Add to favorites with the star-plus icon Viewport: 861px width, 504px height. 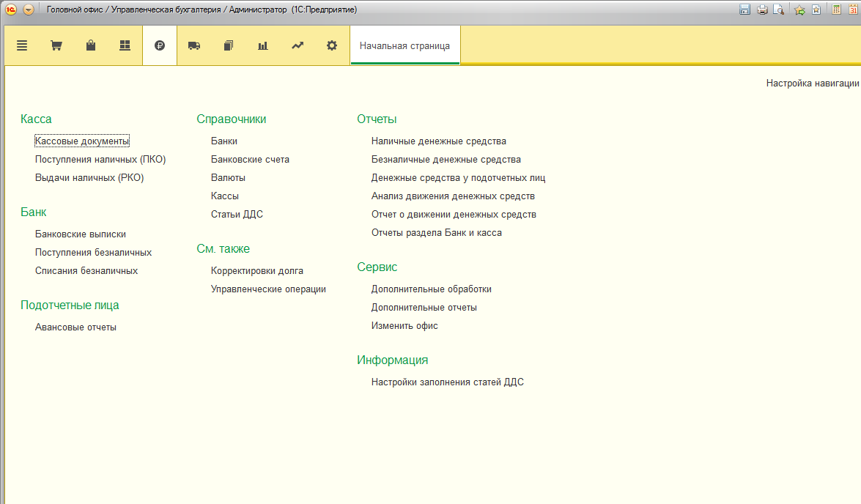(x=800, y=10)
